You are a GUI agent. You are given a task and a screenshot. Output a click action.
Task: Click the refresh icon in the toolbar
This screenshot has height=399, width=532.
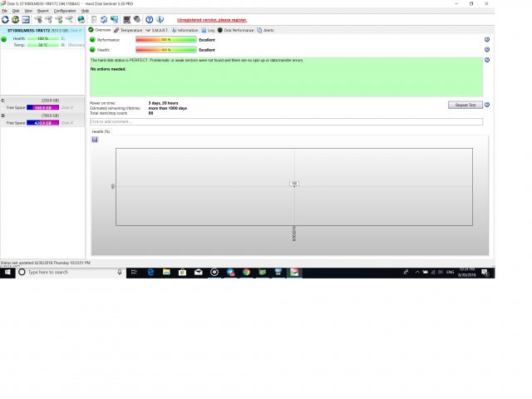pyautogui.click(x=5, y=19)
